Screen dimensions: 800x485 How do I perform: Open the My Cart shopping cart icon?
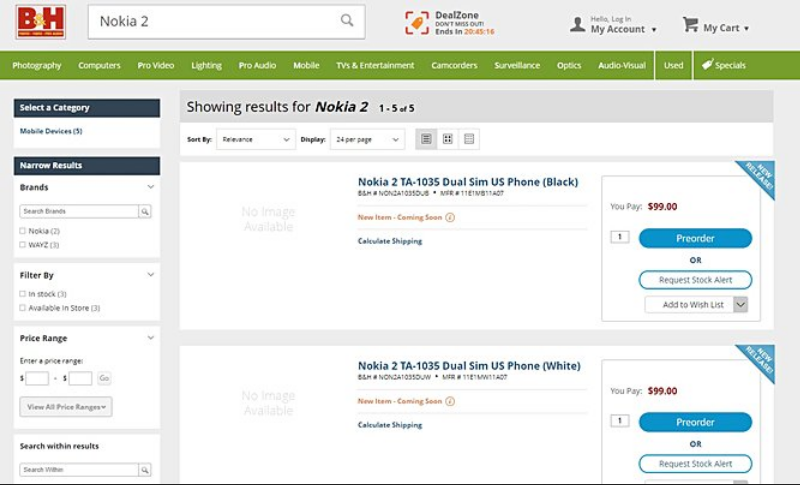click(690, 24)
